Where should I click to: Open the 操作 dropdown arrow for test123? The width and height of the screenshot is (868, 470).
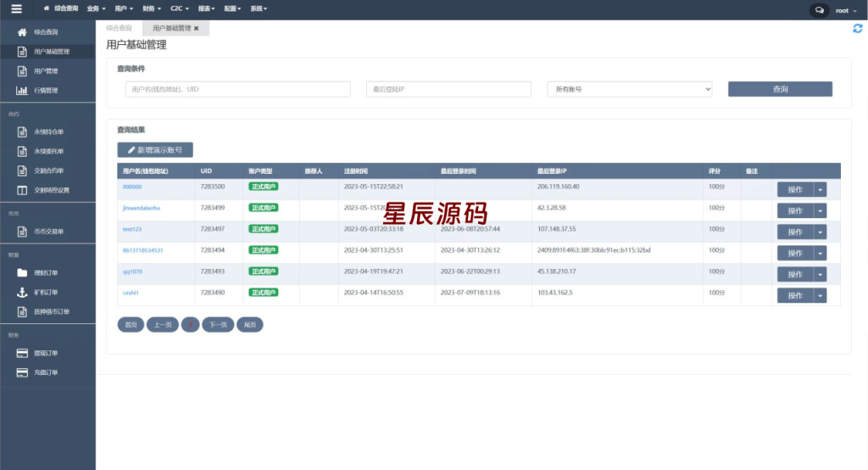pyautogui.click(x=820, y=232)
